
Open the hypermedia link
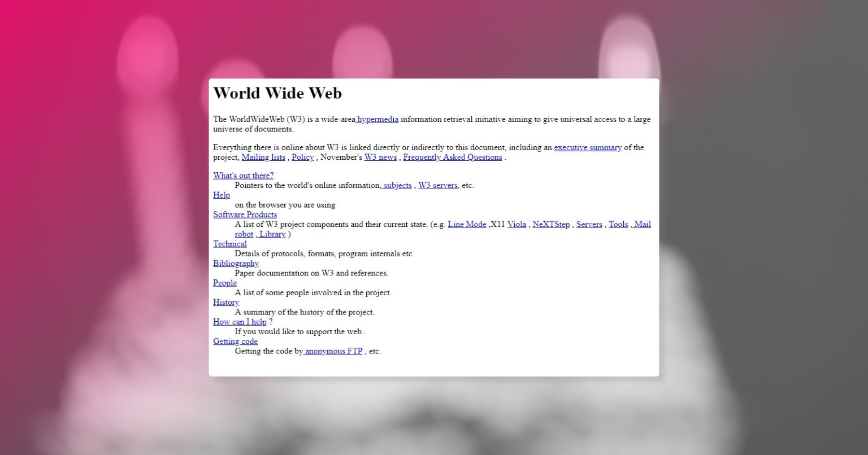click(x=377, y=119)
